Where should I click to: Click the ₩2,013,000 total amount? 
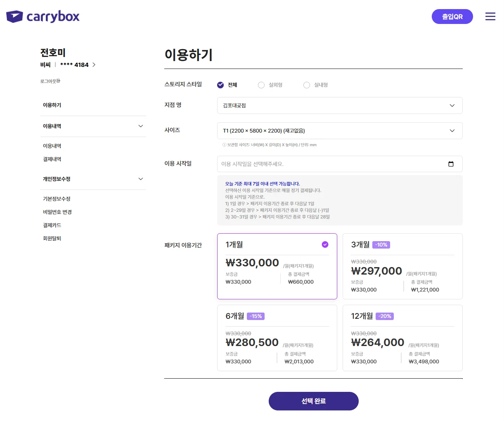point(299,362)
